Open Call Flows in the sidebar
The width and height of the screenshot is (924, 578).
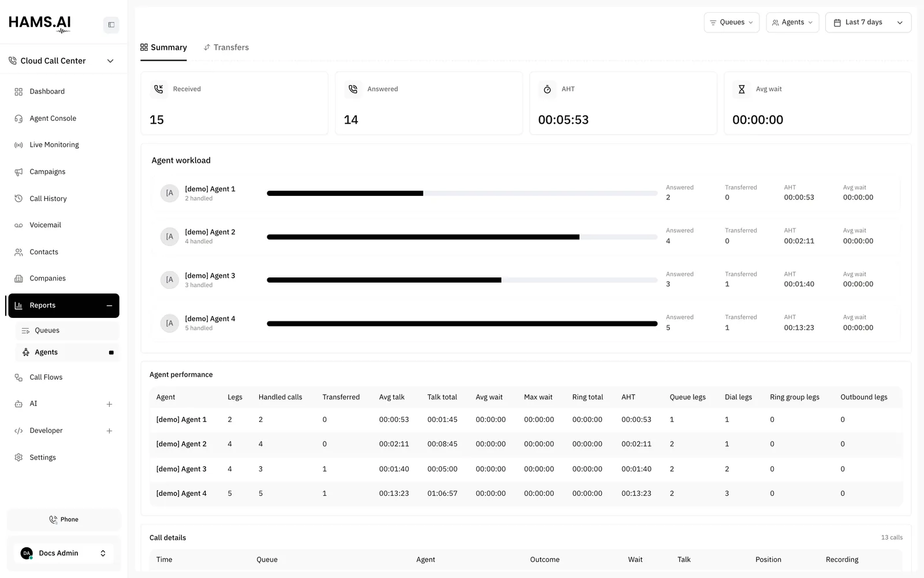[x=64, y=377]
